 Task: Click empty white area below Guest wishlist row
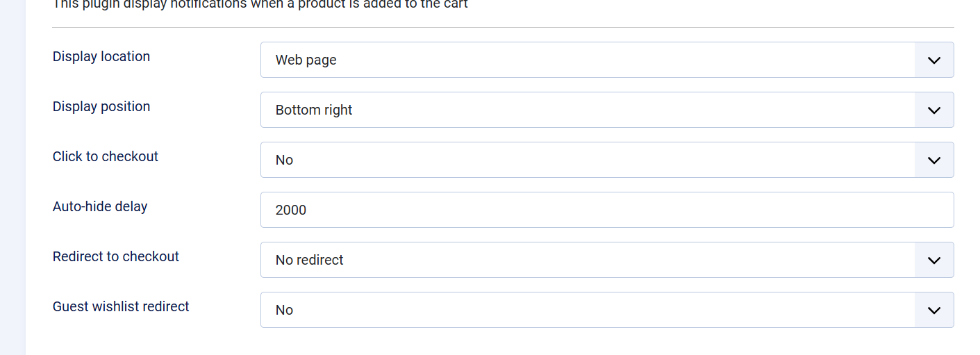tap(486, 342)
